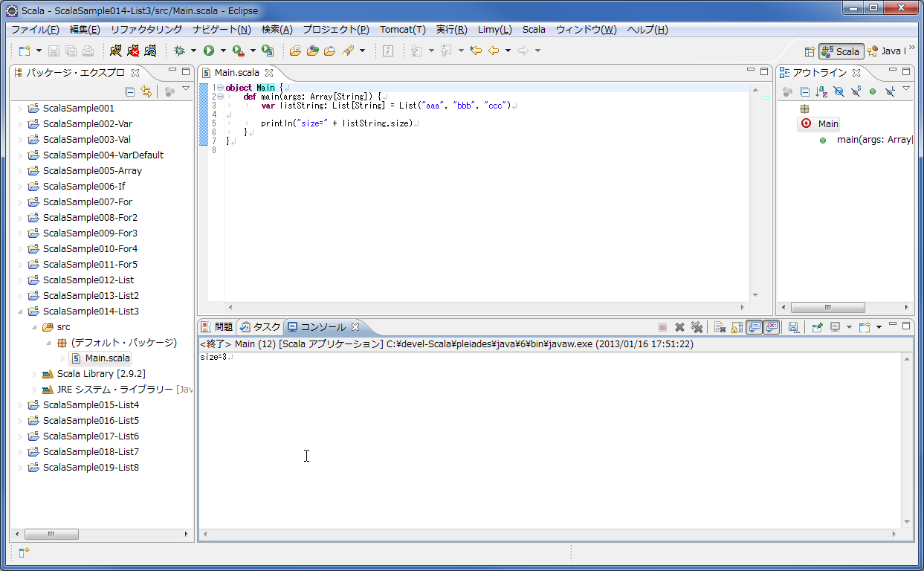
Task: Click the Run External Tools toolbox icon
Action: [239, 51]
